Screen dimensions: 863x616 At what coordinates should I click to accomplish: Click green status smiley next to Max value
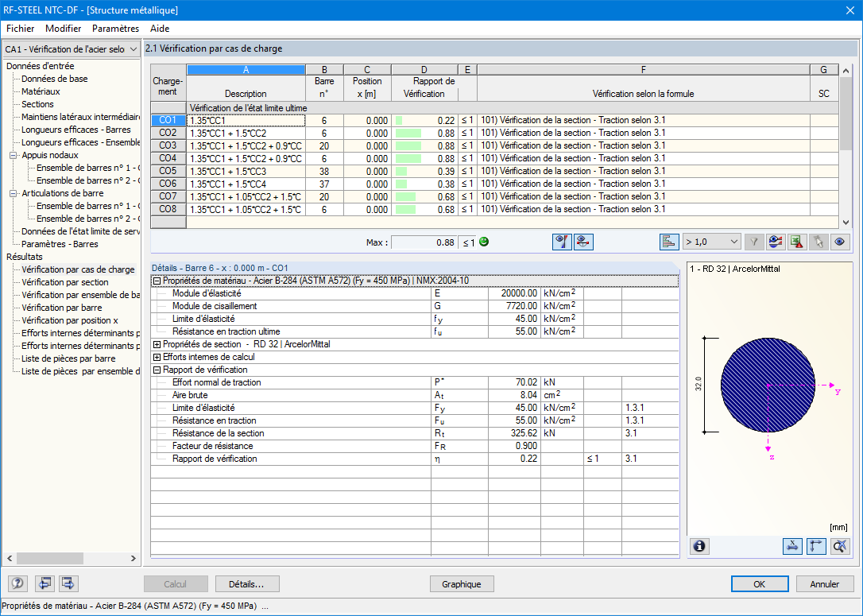[x=484, y=242]
